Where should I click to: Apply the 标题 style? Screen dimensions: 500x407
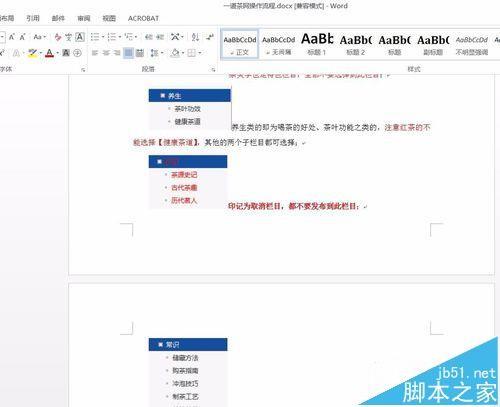tap(394, 44)
